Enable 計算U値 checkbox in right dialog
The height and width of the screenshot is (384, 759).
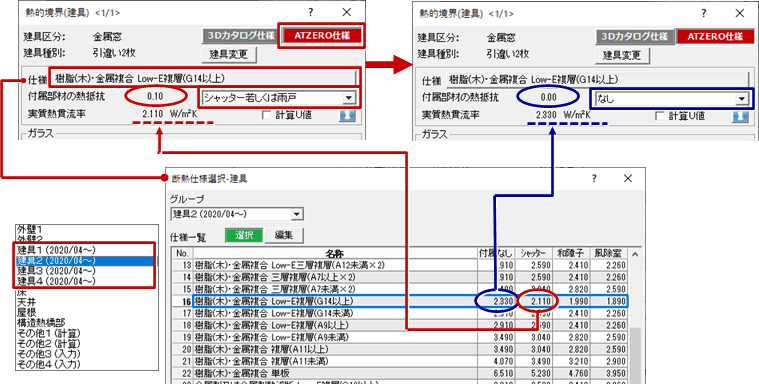click(x=659, y=116)
